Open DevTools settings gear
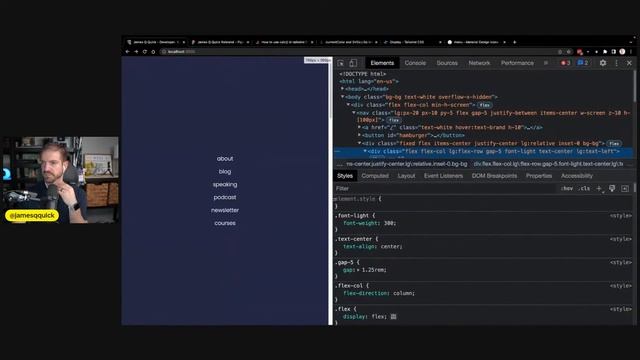 pyautogui.click(x=603, y=63)
